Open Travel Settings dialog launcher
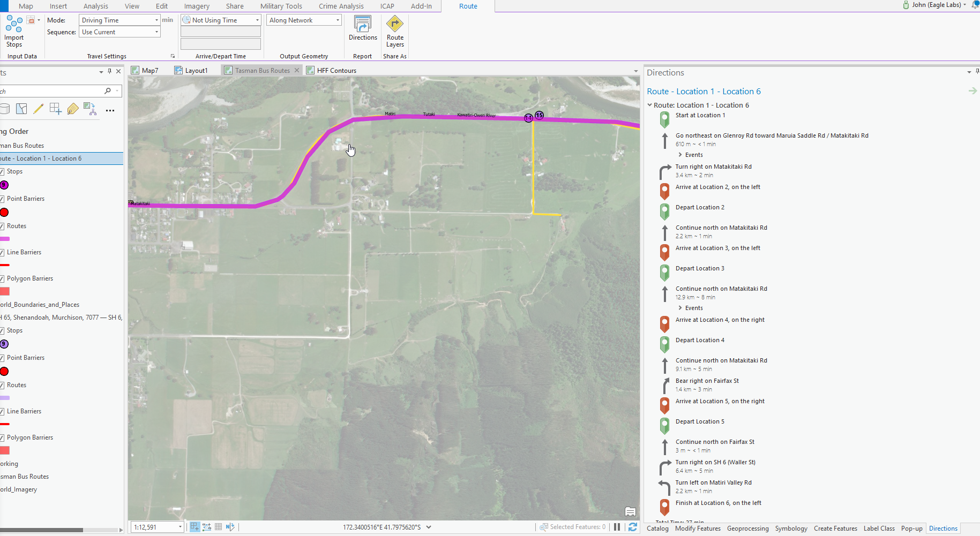Screen dimensions: 980x536 (173, 56)
